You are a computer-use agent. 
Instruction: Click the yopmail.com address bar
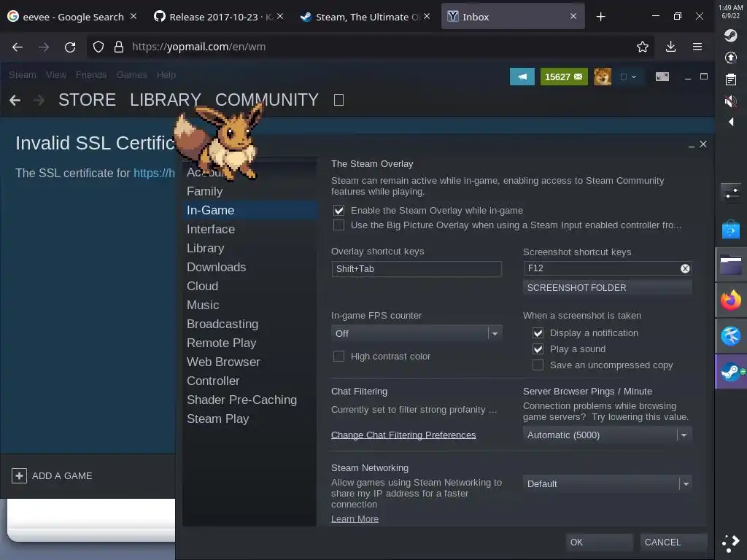371,47
